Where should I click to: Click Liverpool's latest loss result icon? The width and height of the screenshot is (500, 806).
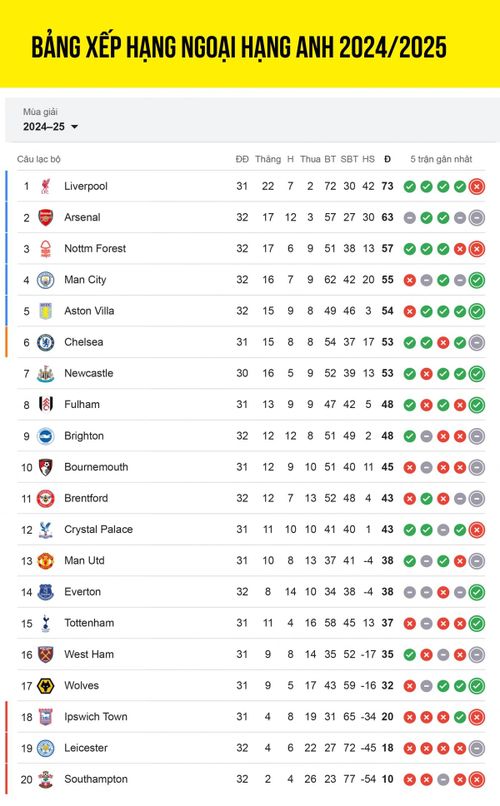pyautogui.click(x=477, y=187)
